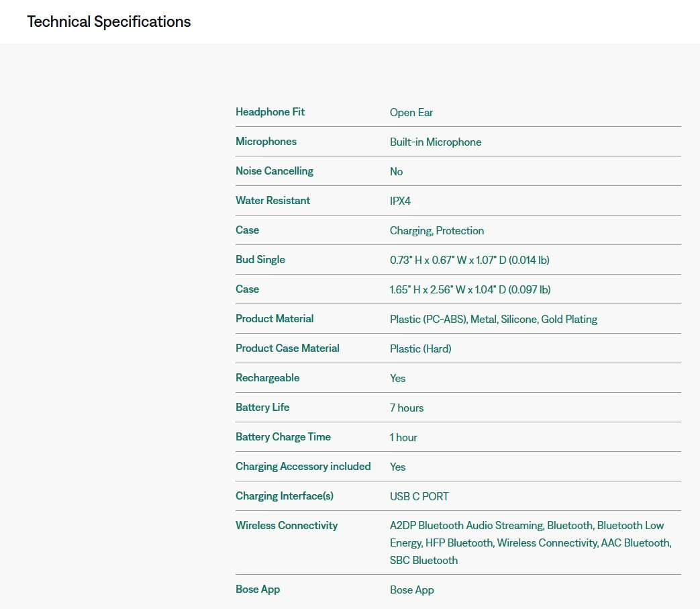This screenshot has height=609, width=700.
Task: Select the Battery Life label
Action: point(262,407)
